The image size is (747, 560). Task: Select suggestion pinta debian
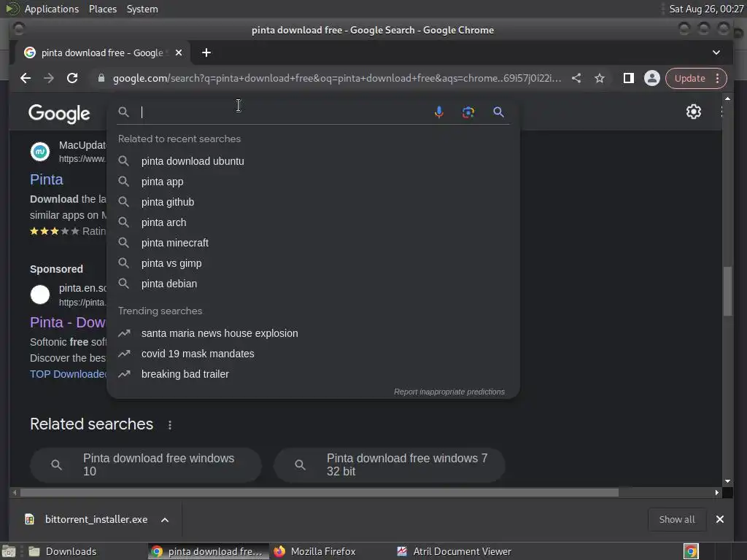coord(313,284)
